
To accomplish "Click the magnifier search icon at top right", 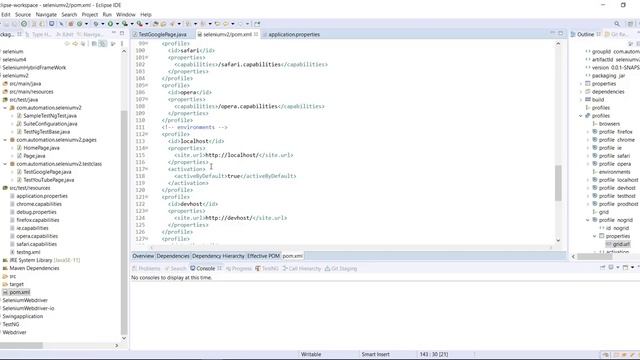I will tap(617, 24).
